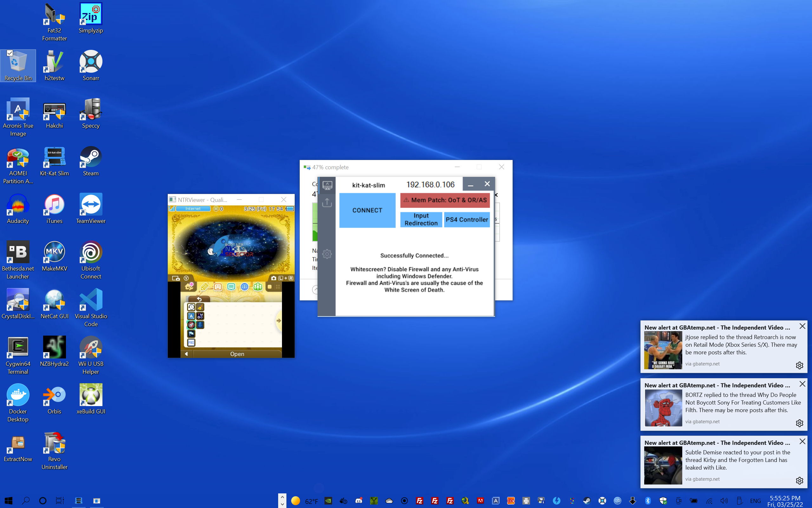Select the flag app icon in 3DS folder
The width and height of the screenshot is (812, 508).
[x=191, y=334]
